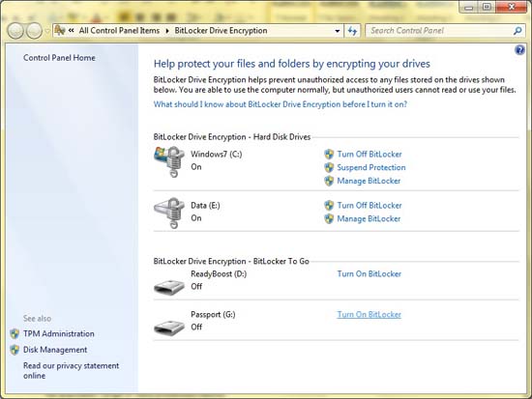Open the blue Help question mark icon

coord(519,50)
